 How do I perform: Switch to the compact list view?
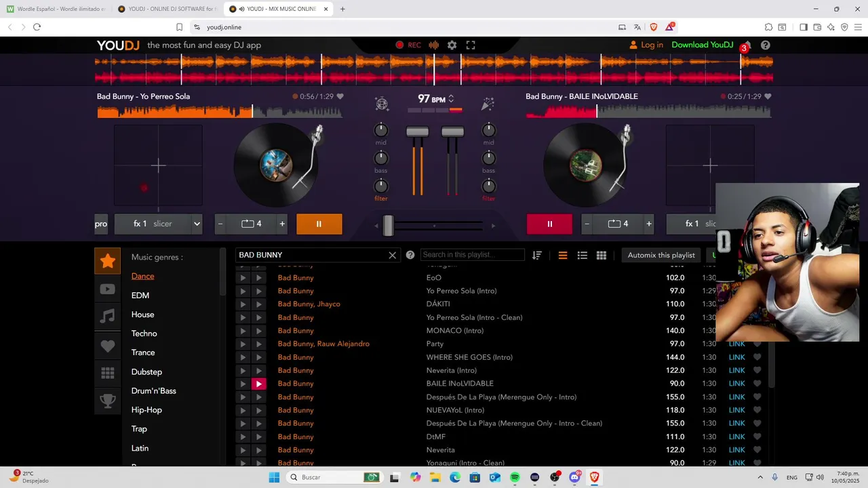(582, 255)
